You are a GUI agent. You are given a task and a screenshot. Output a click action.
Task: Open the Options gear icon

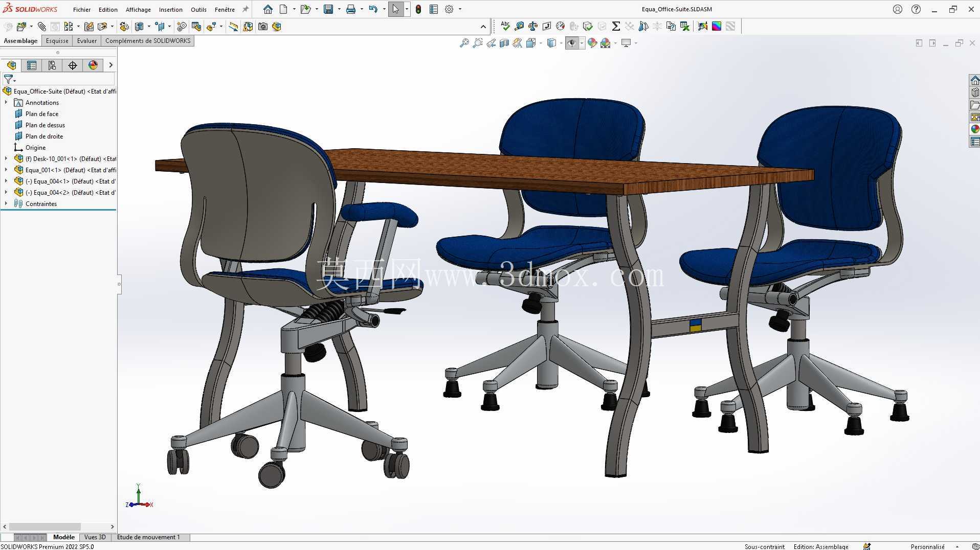tap(449, 9)
